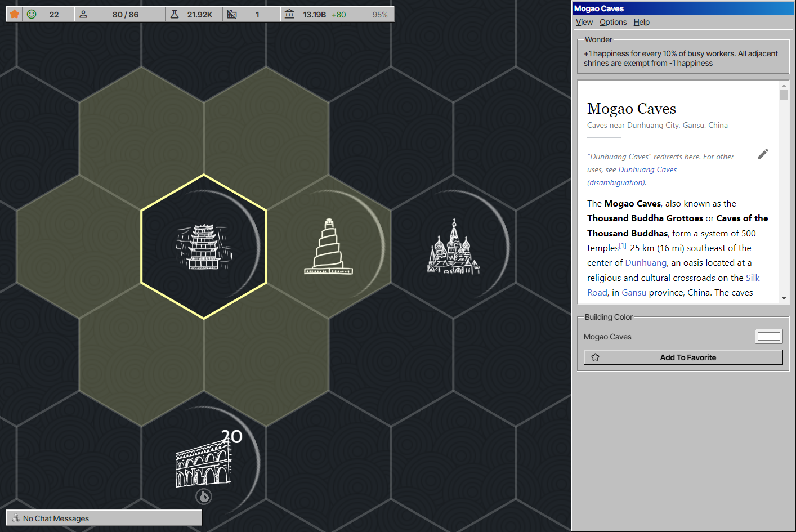The width and height of the screenshot is (796, 532).
Task: Open the Help menu
Action: 641,22
